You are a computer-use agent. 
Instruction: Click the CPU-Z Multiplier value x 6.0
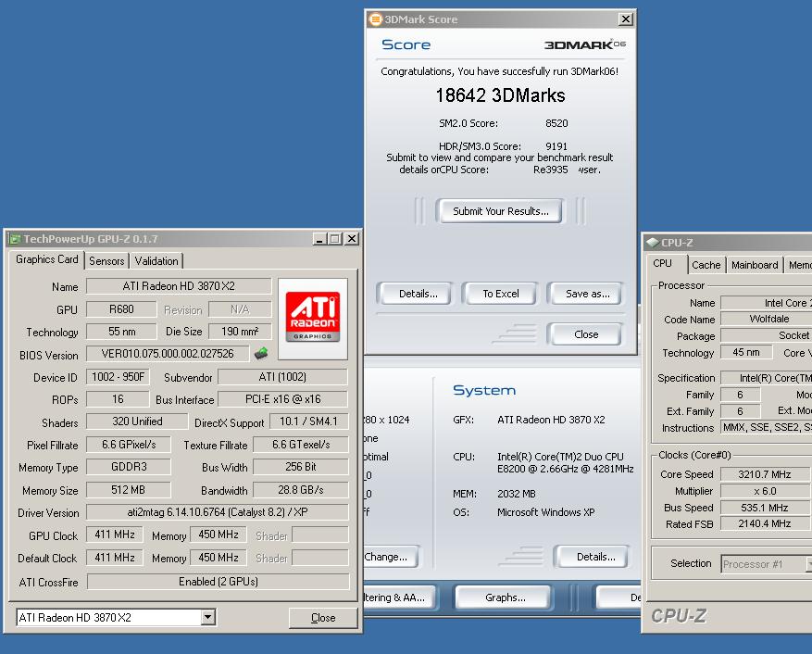click(x=765, y=491)
